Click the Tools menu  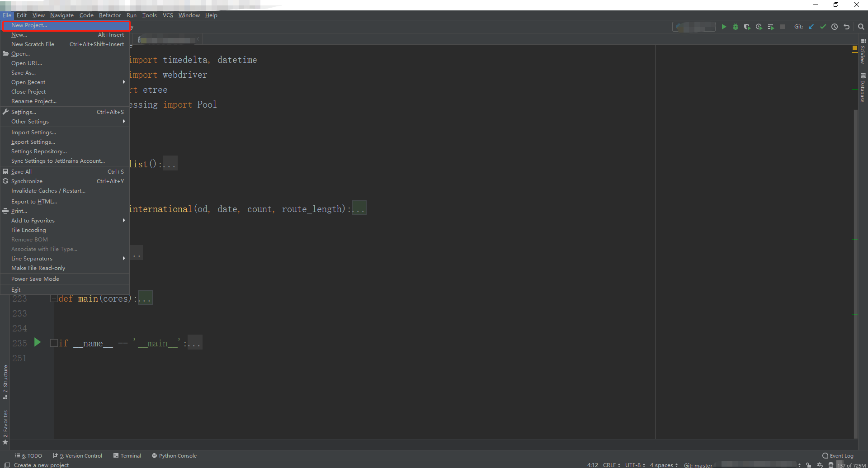pyautogui.click(x=149, y=15)
